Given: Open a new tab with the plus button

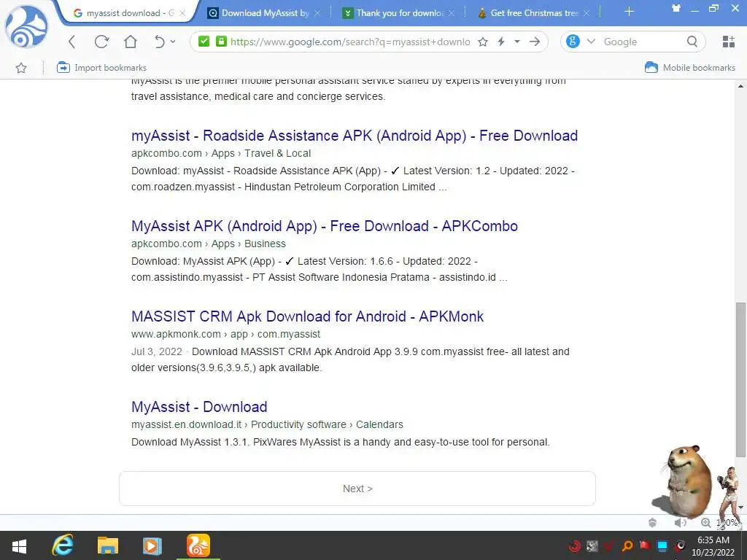Looking at the screenshot, I should 629,12.
